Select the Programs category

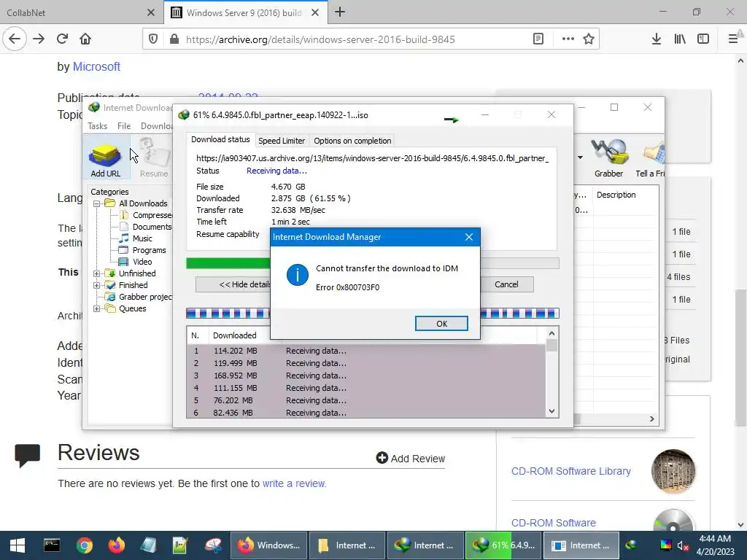(142, 250)
